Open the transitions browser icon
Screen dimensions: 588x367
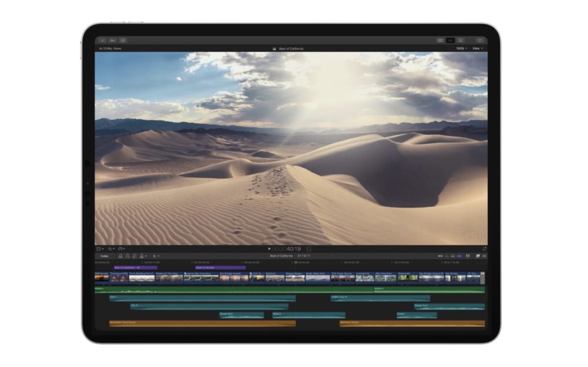(484, 256)
